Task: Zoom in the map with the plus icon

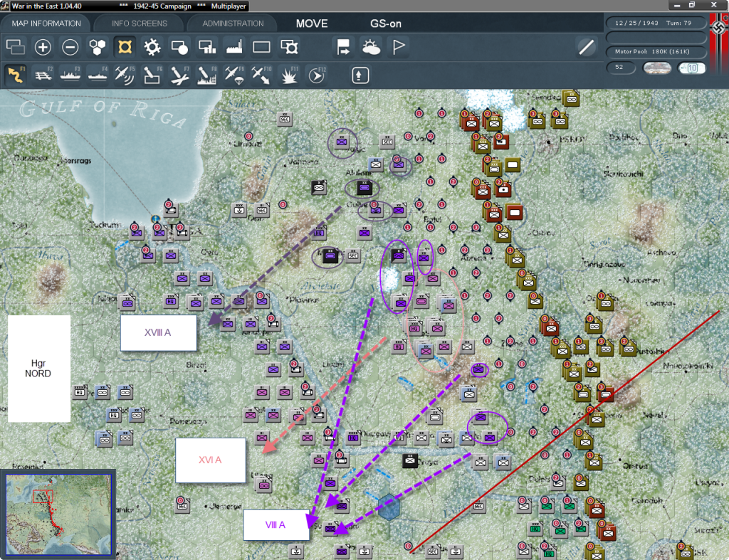Action: pyautogui.click(x=43, y=47)
